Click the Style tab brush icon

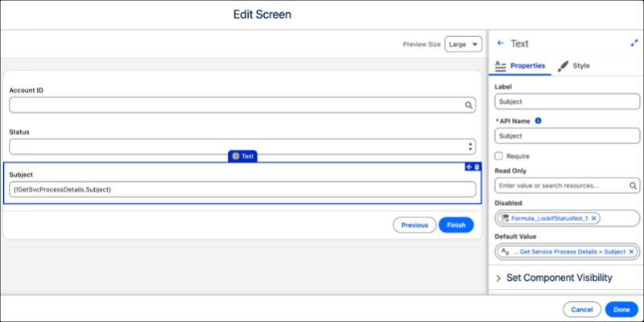point(563,66)
